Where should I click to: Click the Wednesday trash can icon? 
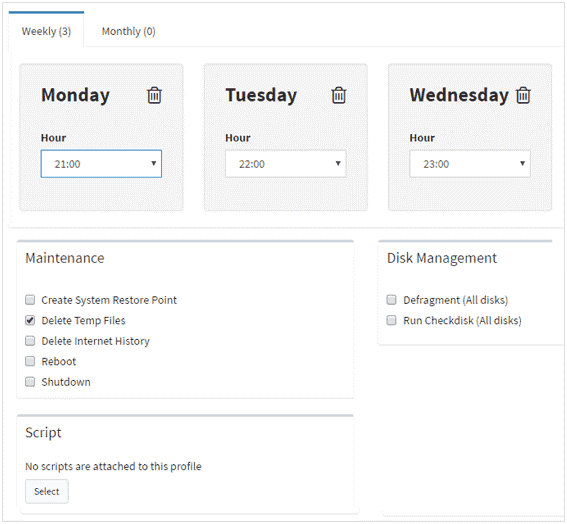coord(523,95)
